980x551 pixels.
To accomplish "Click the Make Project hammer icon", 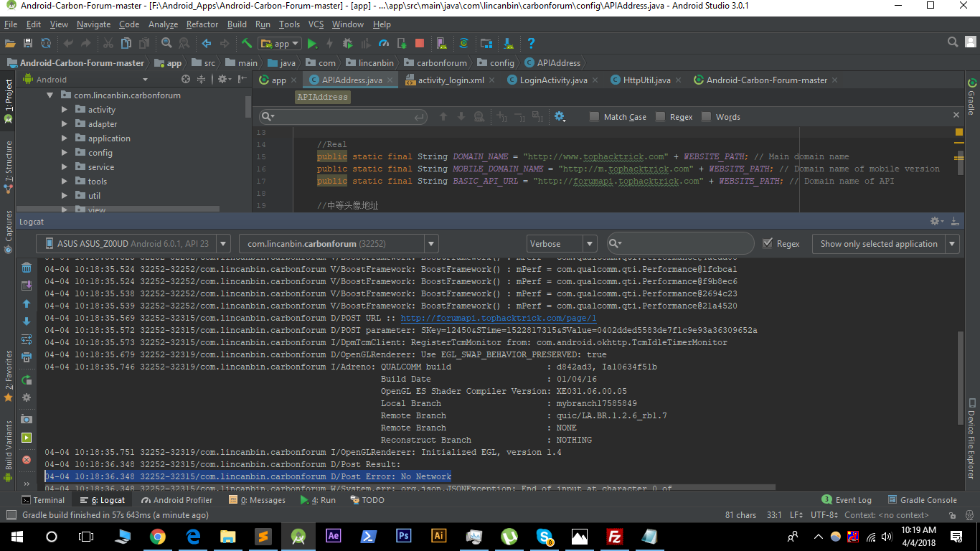I will (x=247, y=43).
